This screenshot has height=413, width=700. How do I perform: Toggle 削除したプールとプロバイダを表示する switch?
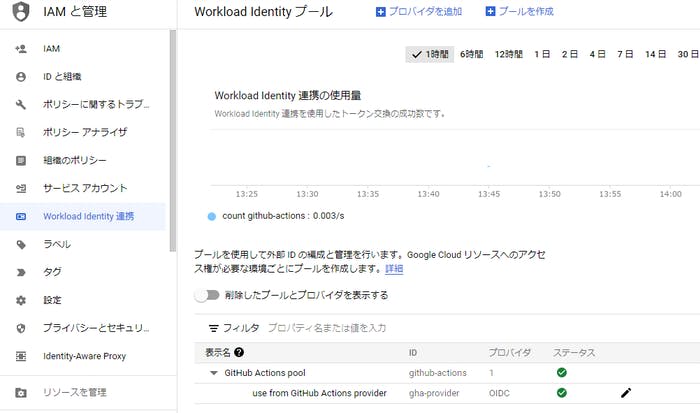[x=207, y=295]
